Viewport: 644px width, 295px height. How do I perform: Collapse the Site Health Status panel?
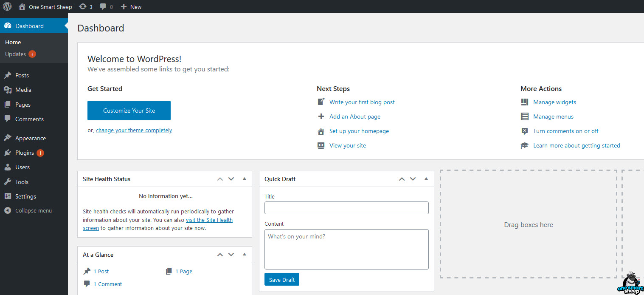(x=245, y=179)
